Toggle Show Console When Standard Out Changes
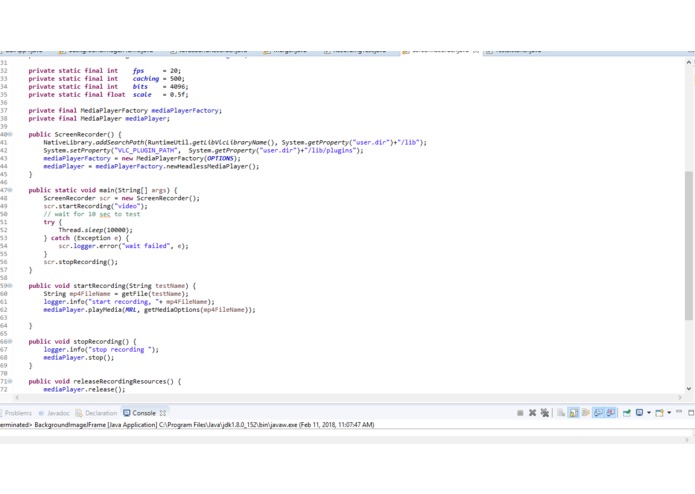The height and width of the screenshot is (494, 695). point(598,413)
